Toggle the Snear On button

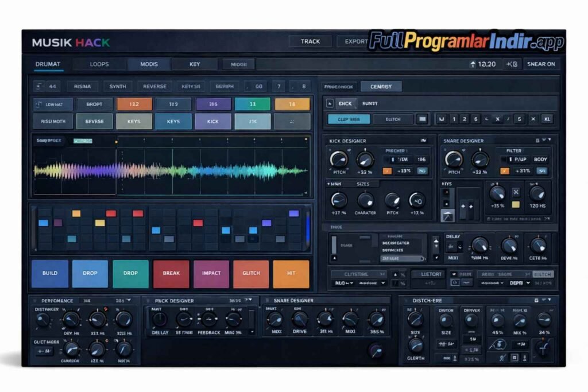point(541,64)
